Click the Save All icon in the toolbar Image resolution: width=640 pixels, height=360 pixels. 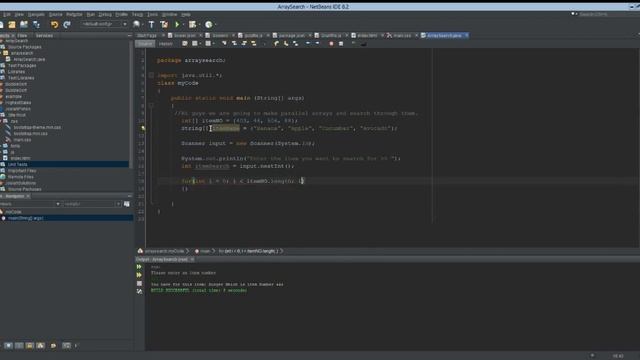36,25
